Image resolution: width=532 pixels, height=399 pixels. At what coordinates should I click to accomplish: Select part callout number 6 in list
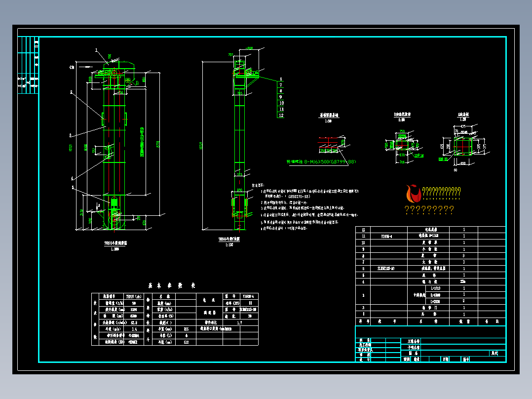click(281, 79)
